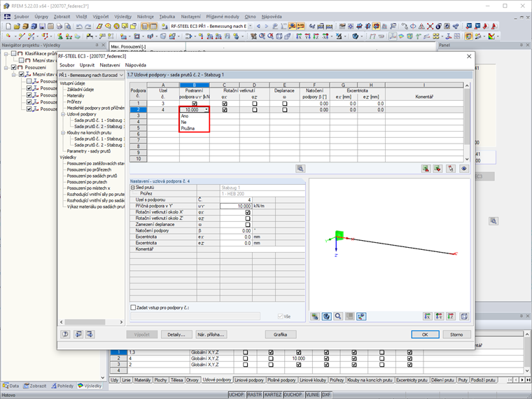532x399 pixels.
Task: Click the Print icon in main toolbar
Action: click(59, 26)
